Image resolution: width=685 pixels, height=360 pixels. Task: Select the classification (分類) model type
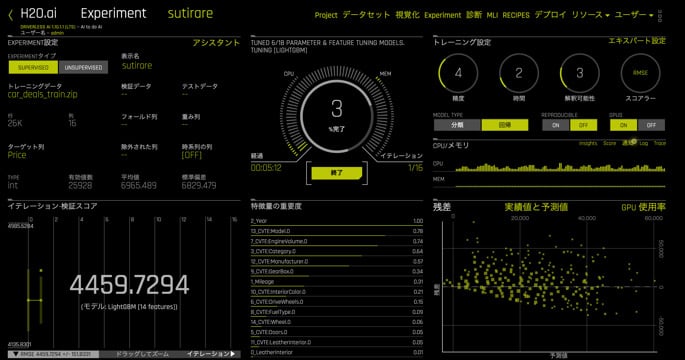(x=457, y=125)
